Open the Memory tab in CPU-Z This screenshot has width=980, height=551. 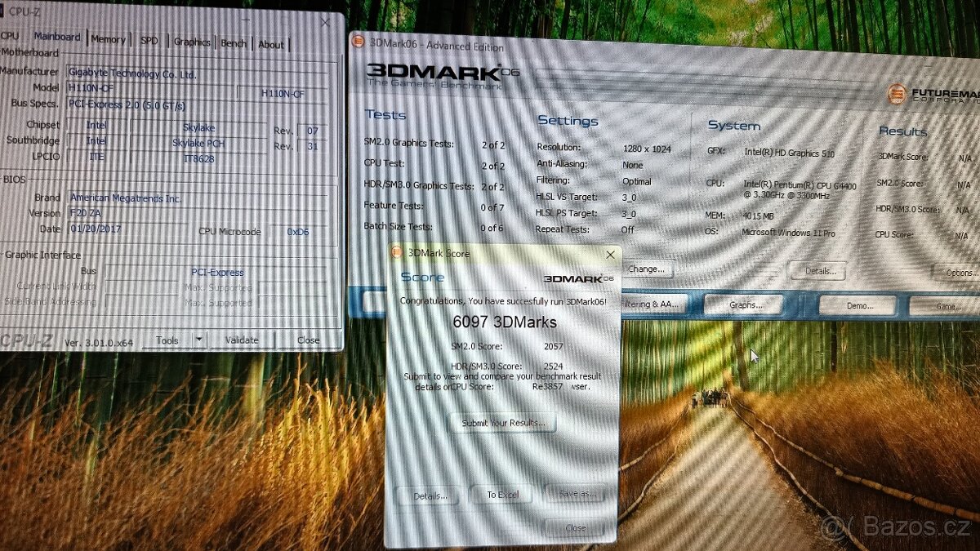tap(109, 39)
